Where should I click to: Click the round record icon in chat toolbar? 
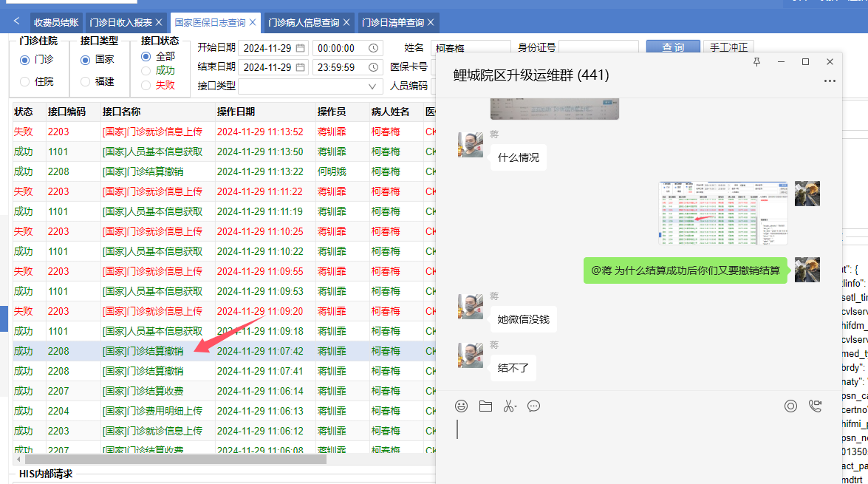point(790,406)
